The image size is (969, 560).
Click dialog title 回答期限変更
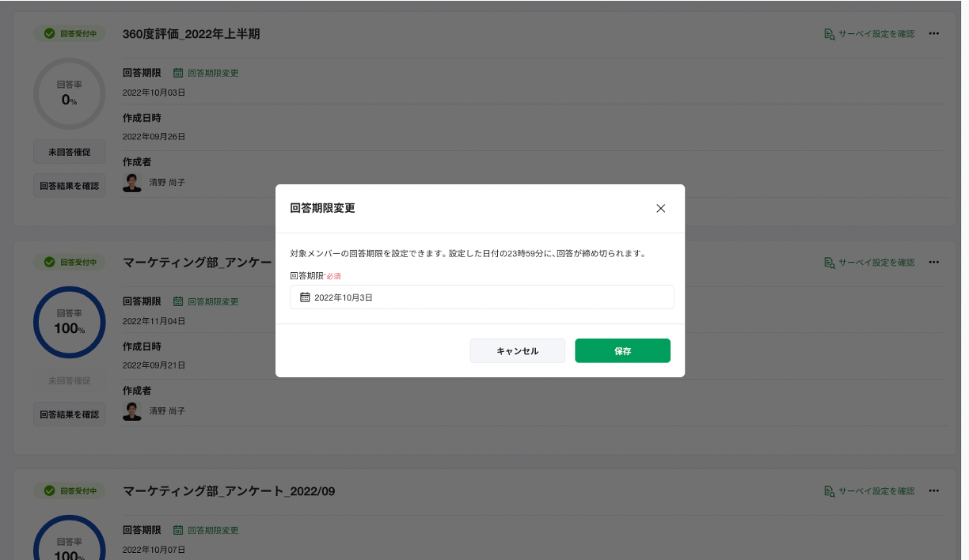pos(322,209)
